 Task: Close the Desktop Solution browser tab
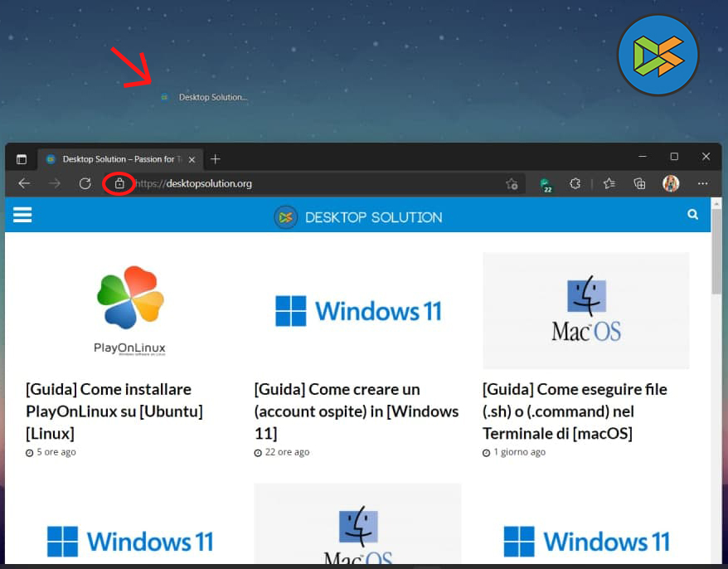coord(192,159)
